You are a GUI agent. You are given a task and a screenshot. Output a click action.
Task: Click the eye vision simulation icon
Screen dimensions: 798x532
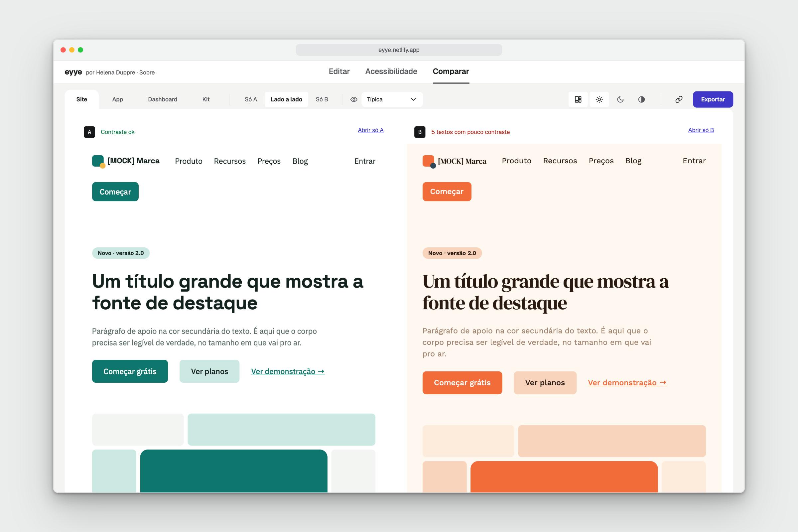353,99
